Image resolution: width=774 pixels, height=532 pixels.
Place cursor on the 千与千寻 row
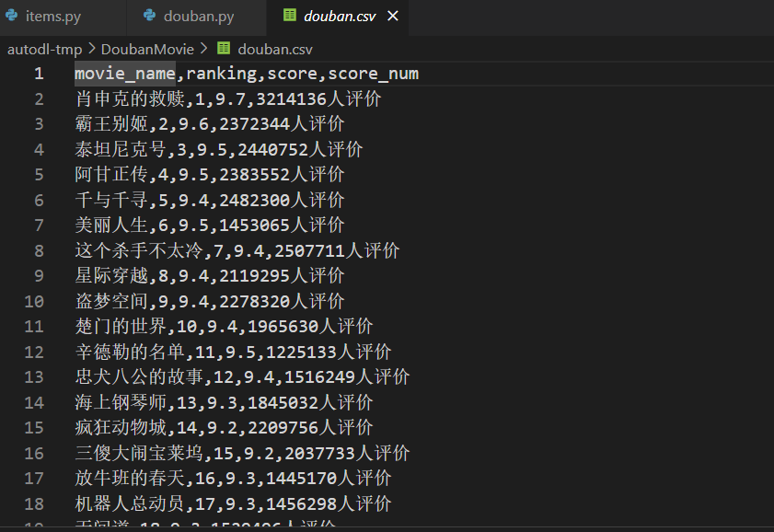coord(209,200)
